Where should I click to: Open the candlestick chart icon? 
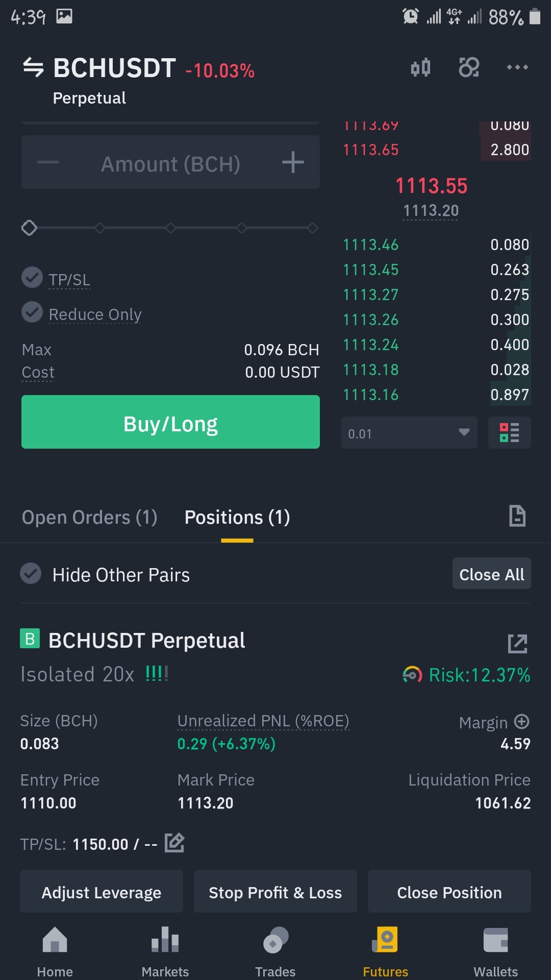(421, 67)
